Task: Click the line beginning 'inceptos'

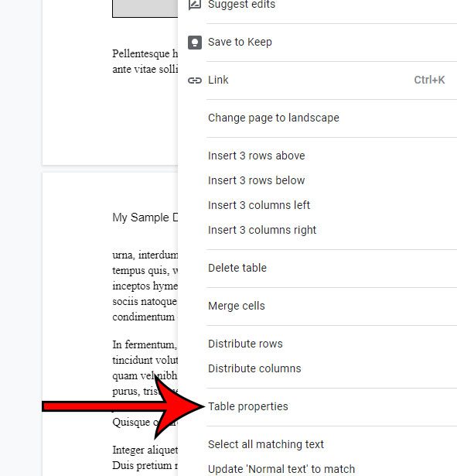Action: pos(145,286)
